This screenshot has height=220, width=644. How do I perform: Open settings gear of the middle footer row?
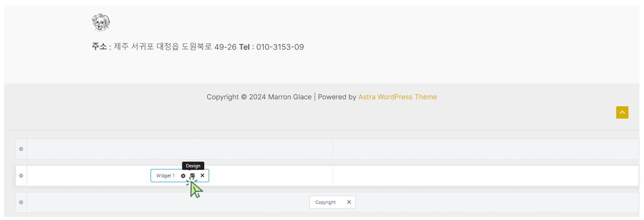tap(21, 176)
